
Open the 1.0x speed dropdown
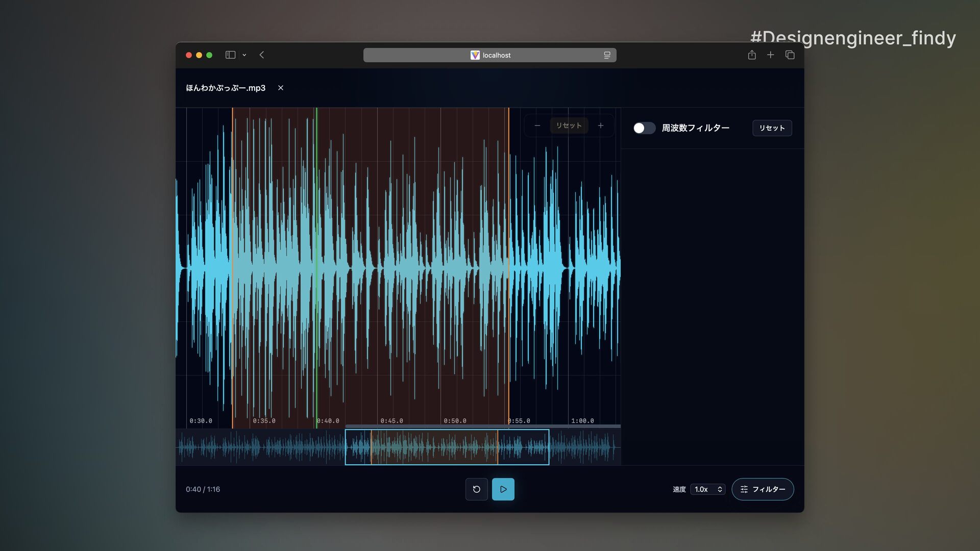coord(707,489)
